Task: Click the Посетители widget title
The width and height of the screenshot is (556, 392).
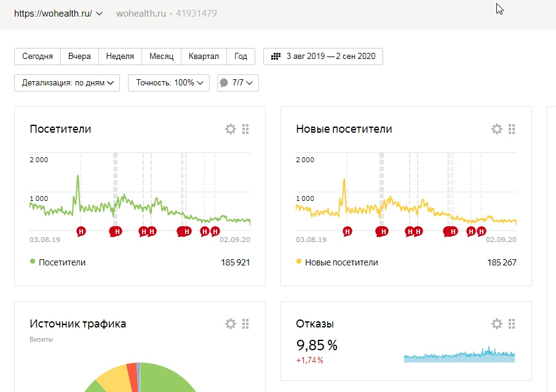Action: 60,129
